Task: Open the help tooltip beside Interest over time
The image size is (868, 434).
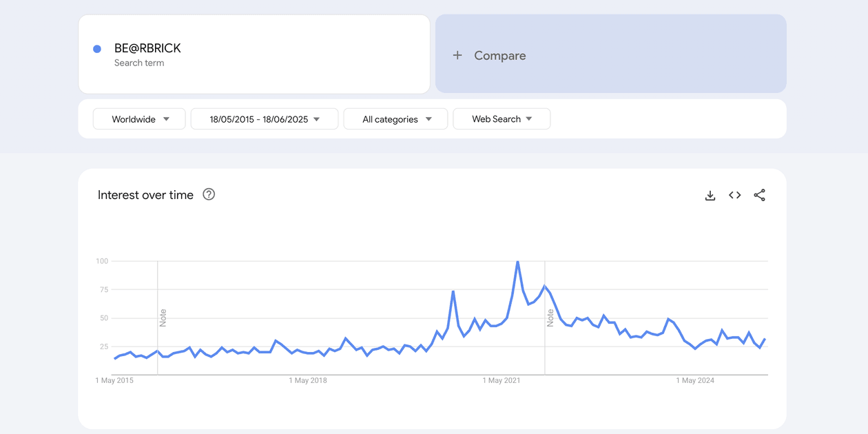Action: pos(209,194)
